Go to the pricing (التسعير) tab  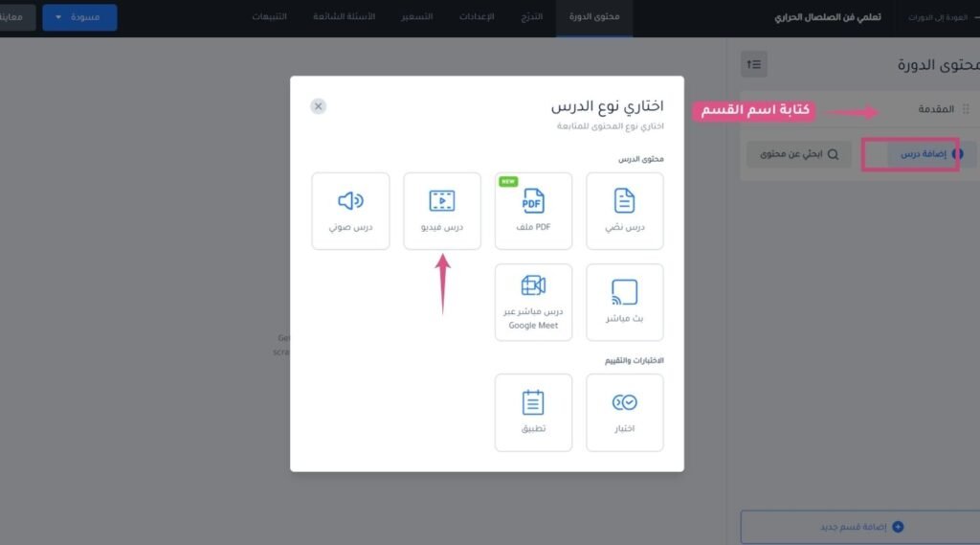coord(417,17)
